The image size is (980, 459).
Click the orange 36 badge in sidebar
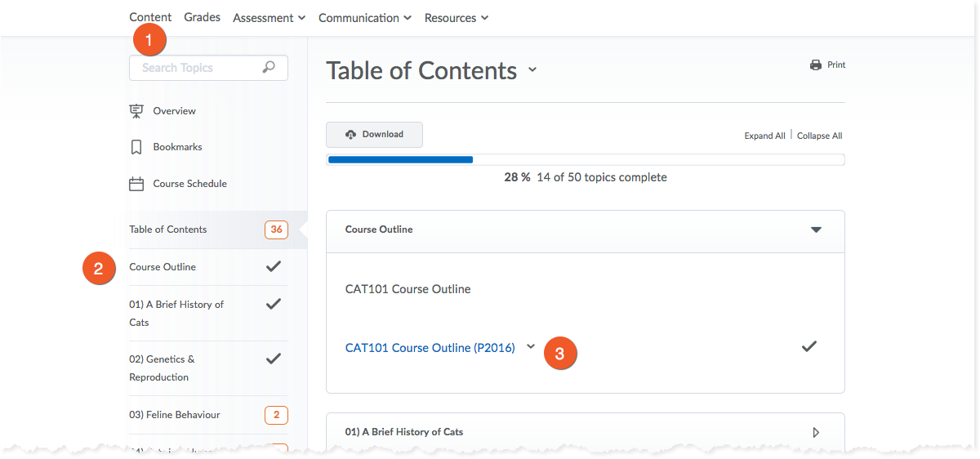tap(276, 229)
